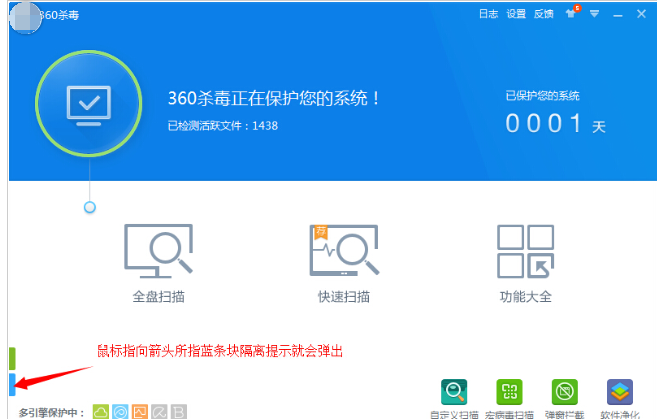Image resolution: width=657 pixels, height=419 pixels.
Task: Click the Feedback (反馈) link
Action: [x=543, y=14]
